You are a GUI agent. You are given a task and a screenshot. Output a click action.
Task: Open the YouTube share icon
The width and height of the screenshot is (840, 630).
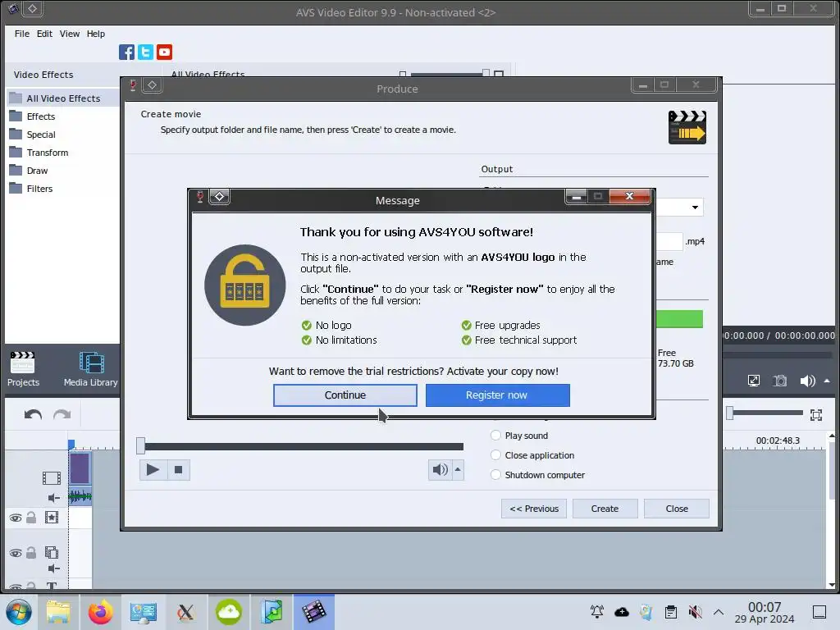[164, 52]
